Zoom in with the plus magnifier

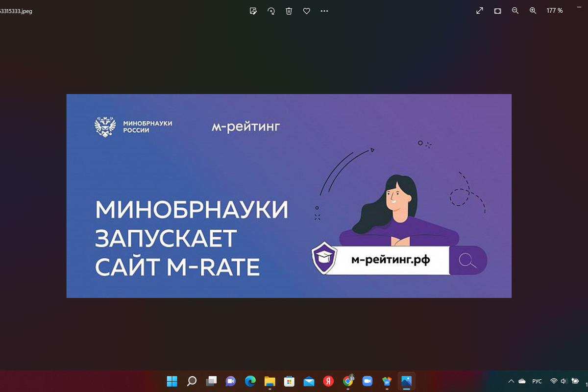point(533,11)
